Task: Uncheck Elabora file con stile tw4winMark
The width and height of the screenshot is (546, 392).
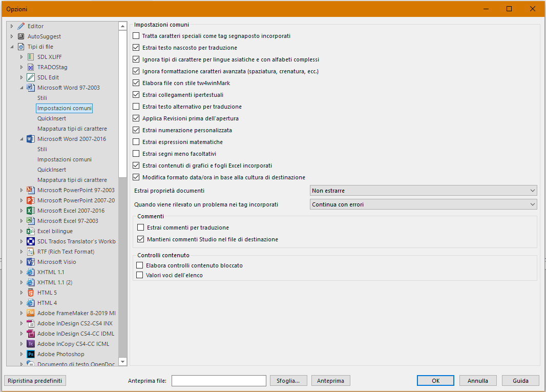Action: [136, 83]
